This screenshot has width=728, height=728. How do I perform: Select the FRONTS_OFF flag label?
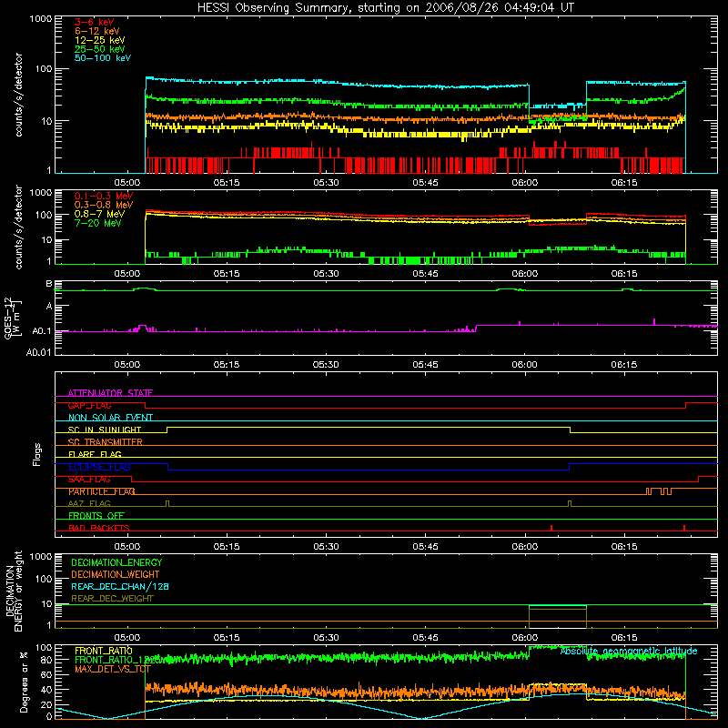[96, 516]
